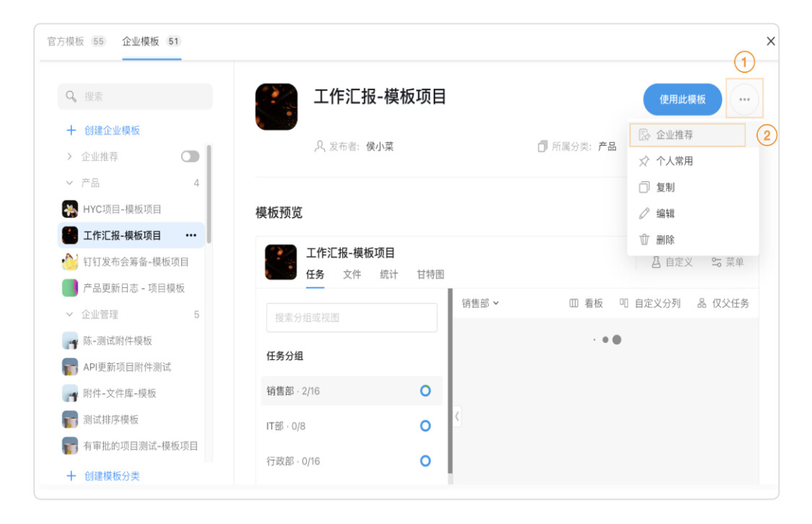The height and width of the screenshot is (524, 812).
Task: Click the 搜索分组或视图 input field
Action: [352, 317]
